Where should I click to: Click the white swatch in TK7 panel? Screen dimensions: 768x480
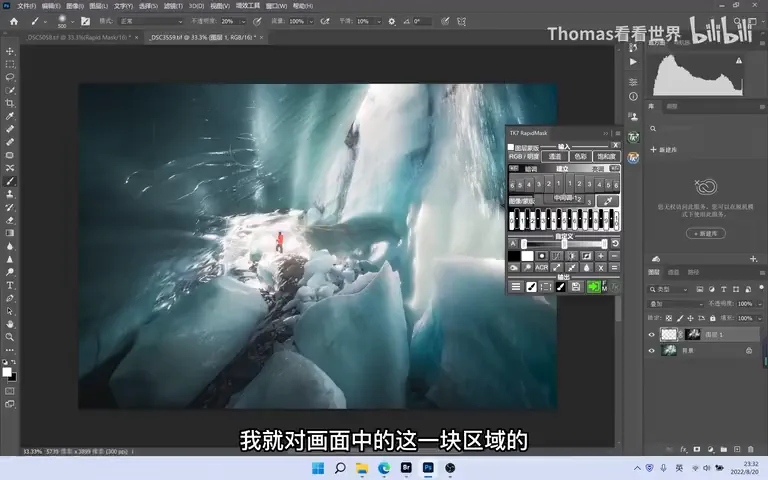(527, 256)
